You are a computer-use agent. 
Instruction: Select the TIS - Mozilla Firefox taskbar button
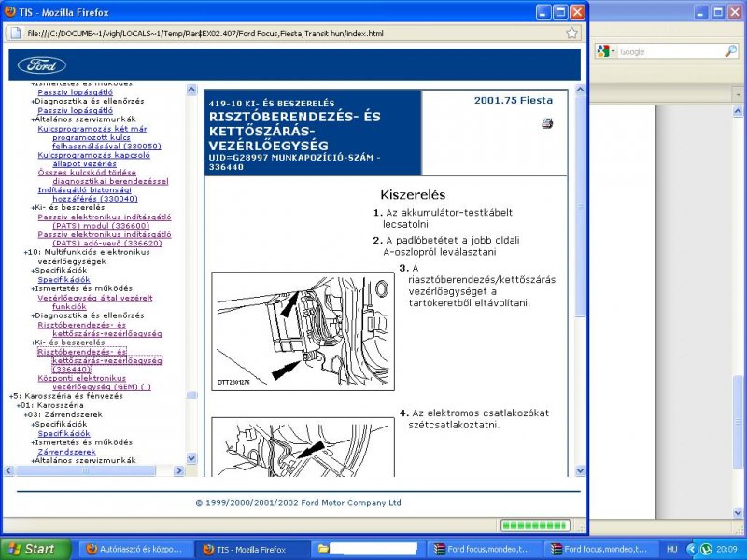(251, 549)
